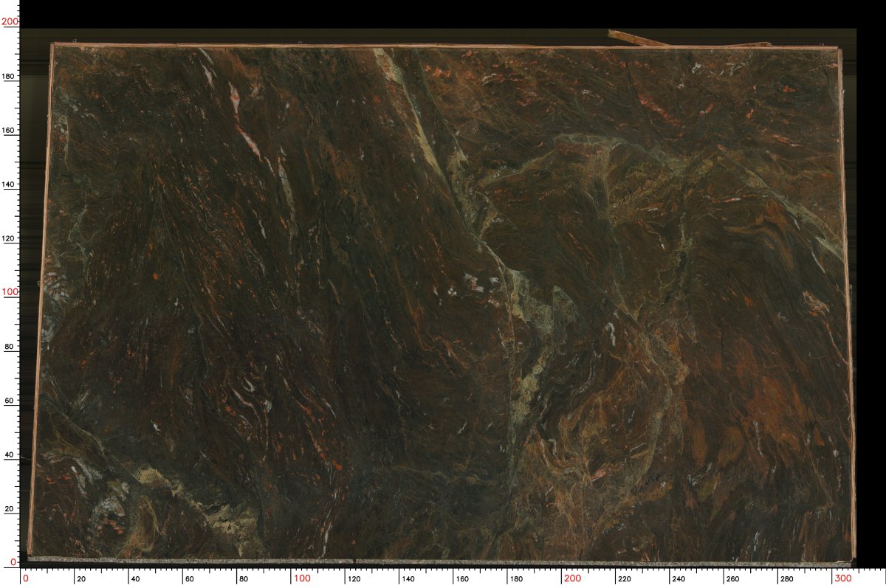The width and height of the screenshot is (886, 588).
Task: Click the red 100 on horizontal ruler
Action: point(302,577)
